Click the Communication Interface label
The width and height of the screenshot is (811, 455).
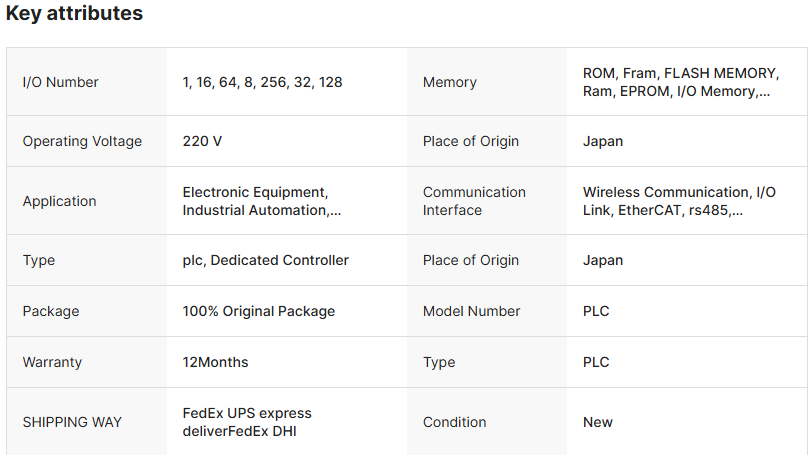[x=474, y=201]
